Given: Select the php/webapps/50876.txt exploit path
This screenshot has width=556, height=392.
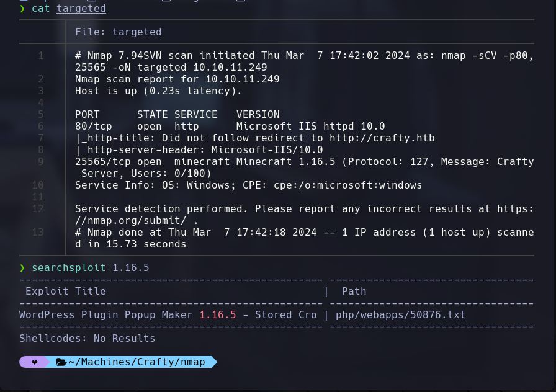Looking at the screenshot, I should tap(400, 315).
